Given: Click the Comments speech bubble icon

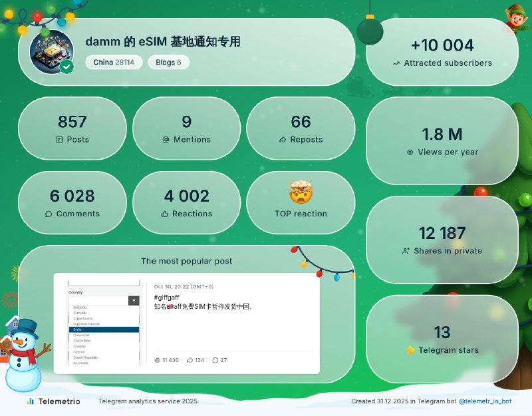Looking at the screenshot, I should pyautogui.click(x=49, y=214).
